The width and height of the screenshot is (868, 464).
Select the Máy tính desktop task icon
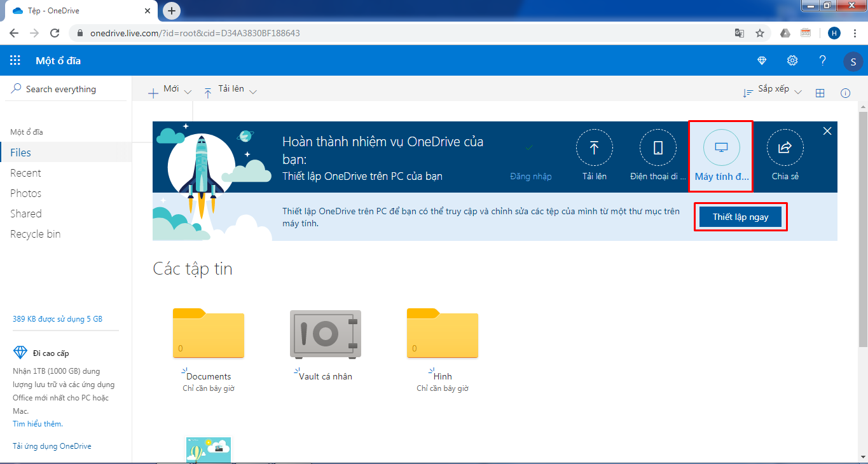pos(721,147)
